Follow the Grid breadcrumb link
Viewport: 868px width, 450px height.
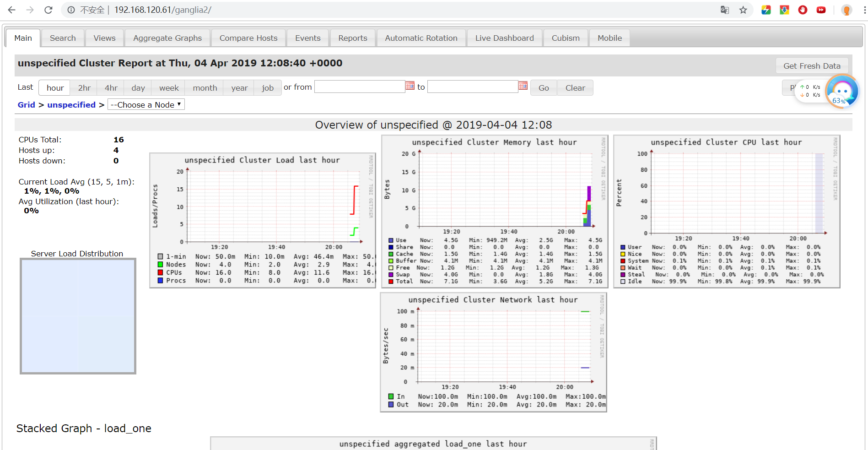pyautogui.click(x=26, y=105)
